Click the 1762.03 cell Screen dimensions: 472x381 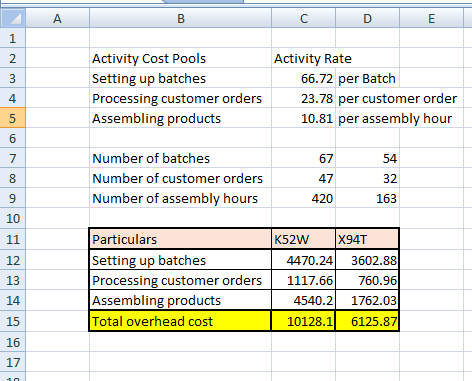tap(367, 300)
